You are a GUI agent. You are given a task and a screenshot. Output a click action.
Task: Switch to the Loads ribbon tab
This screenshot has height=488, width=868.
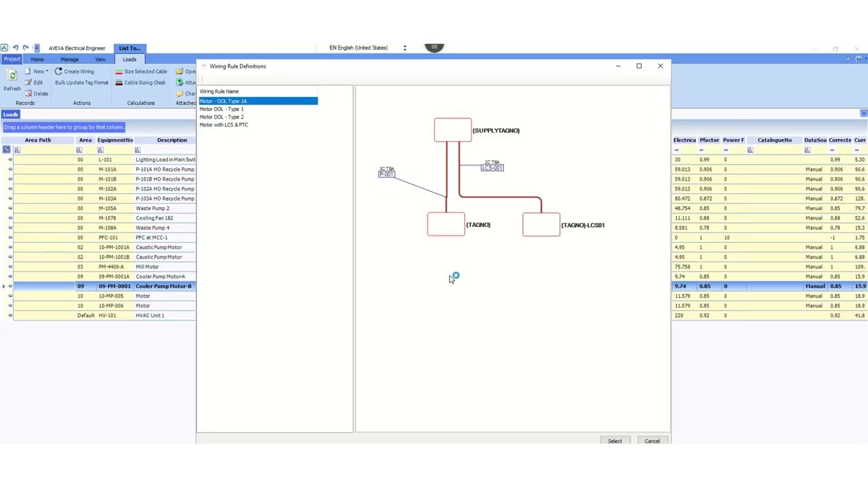[x=129, y=60]
